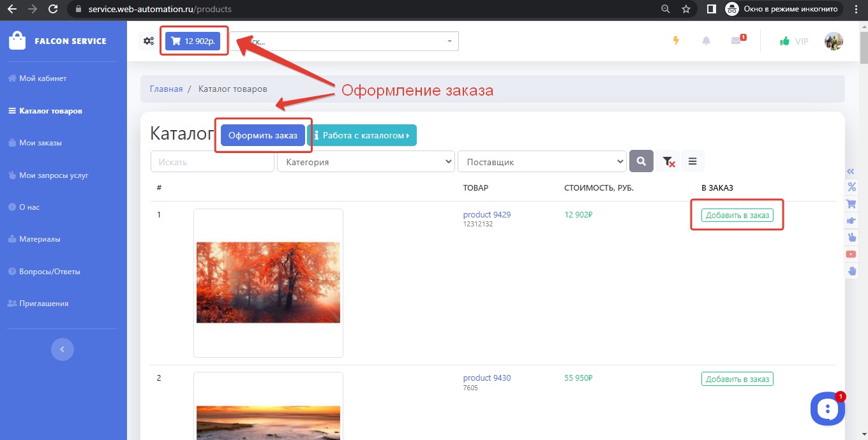868x440 pixels.
Task: Open the chat support widget
Action: (827, 409)
